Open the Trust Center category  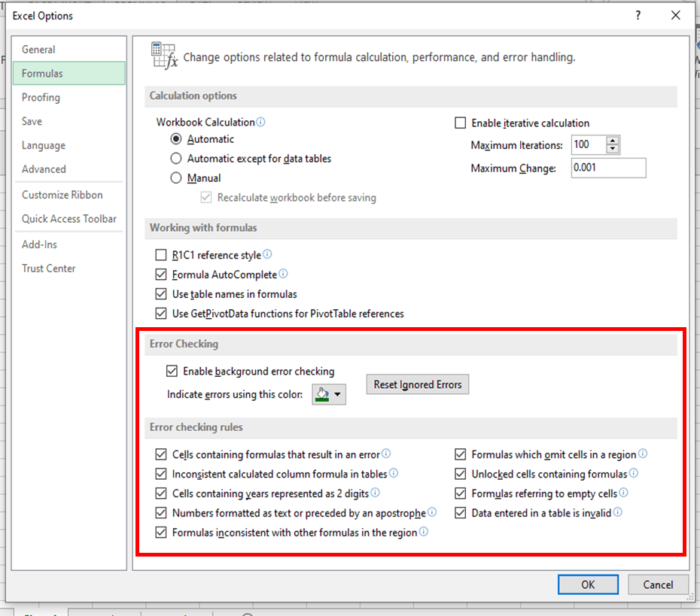[68, 269]
